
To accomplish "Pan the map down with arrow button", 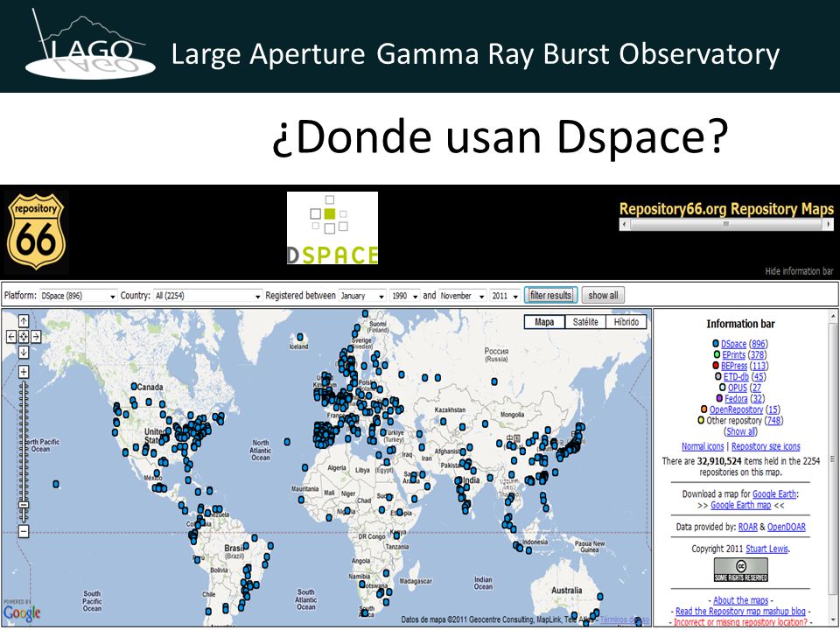I will click(24, 352).
